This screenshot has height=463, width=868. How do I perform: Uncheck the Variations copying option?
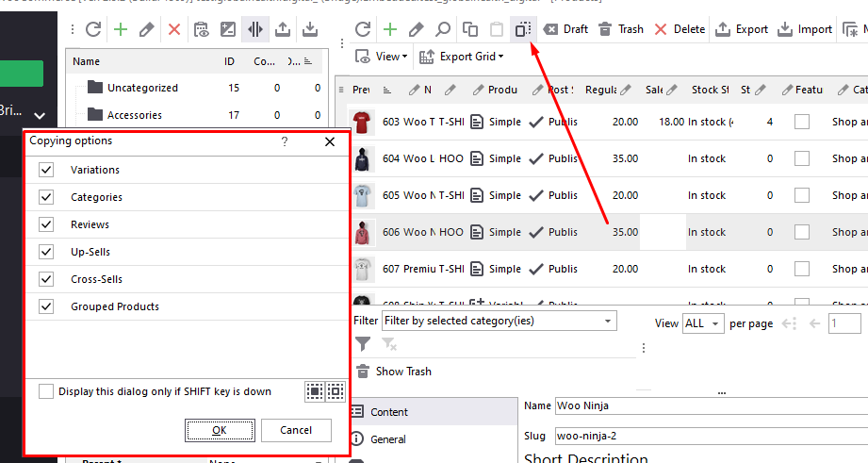[46, 170]
